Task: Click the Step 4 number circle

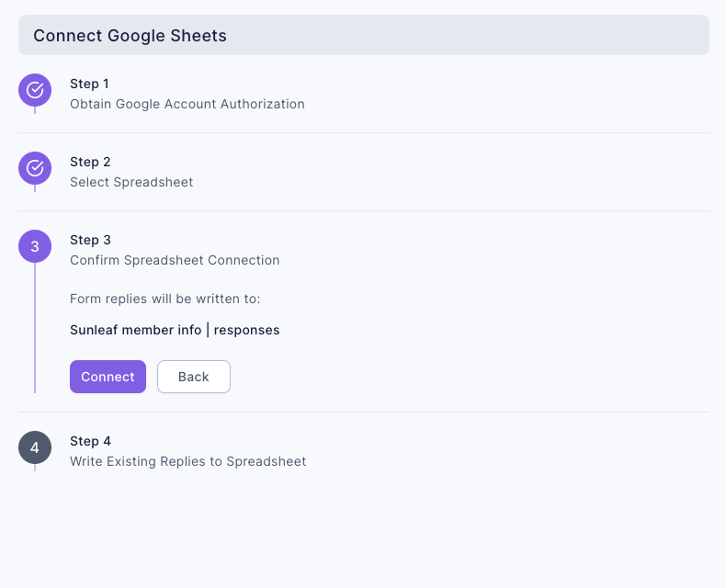Action: (x=35, y=447)
